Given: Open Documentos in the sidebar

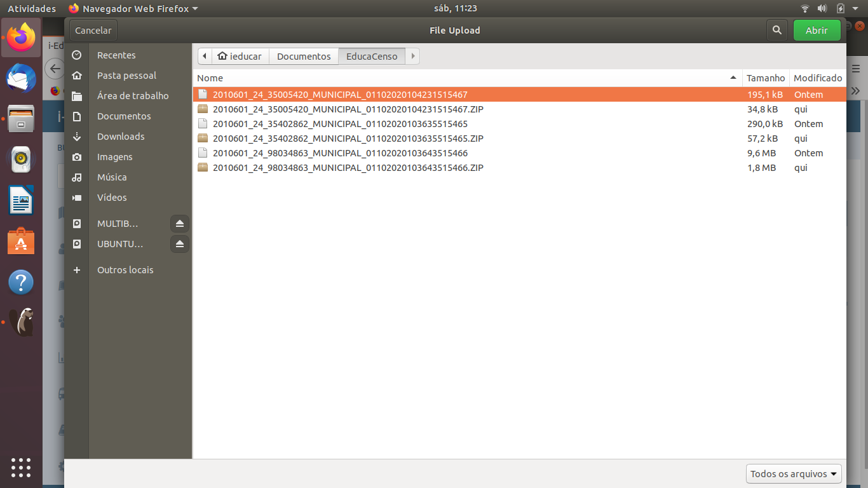Looking at the screenshot, I should coord(124,116).
